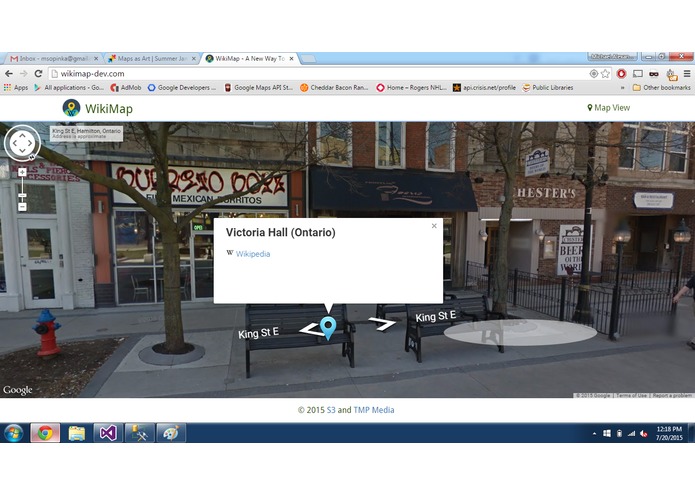Open the Chrome hamburger menu

point(687,74)
